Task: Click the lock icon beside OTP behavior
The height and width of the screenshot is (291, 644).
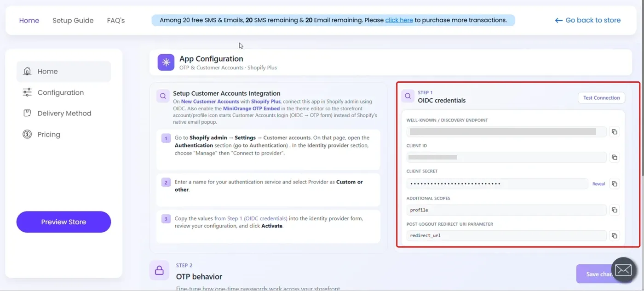Action: tap(159, 270)
